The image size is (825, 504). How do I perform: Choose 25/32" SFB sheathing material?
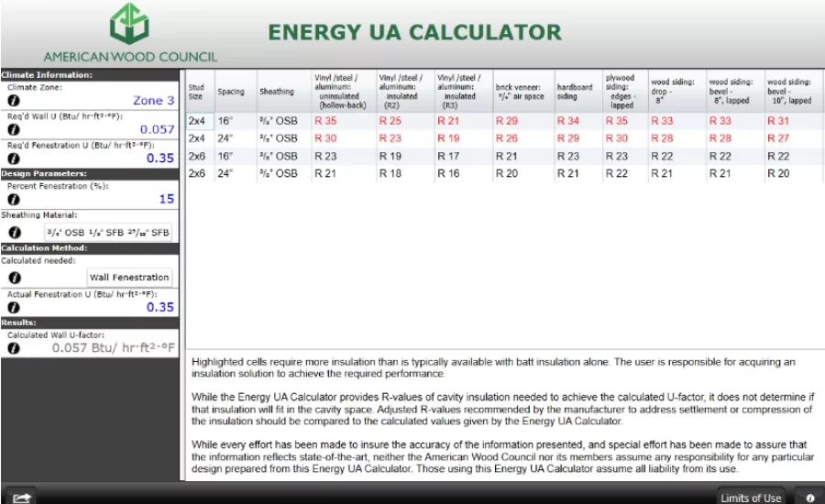pos(148,233)
